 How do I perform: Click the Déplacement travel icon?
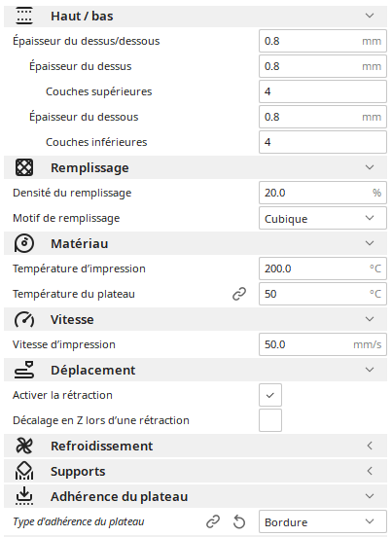tap(24, 370)
